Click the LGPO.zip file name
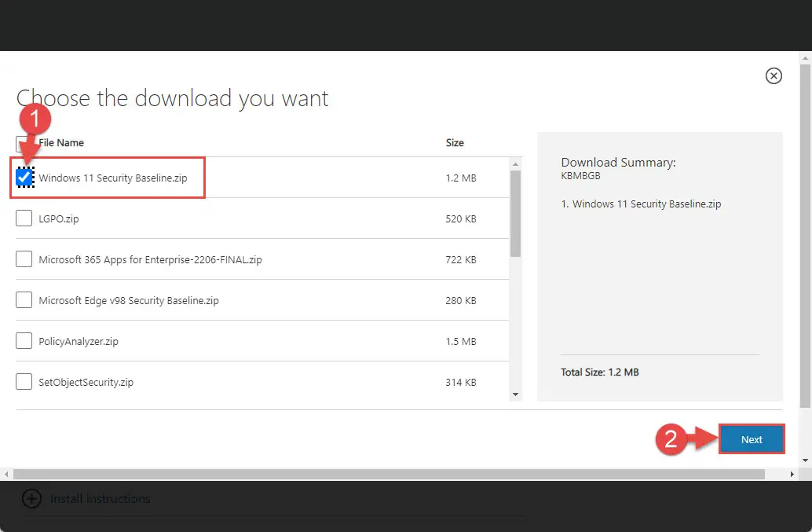The image size is (812, 532). coord(59,218)
